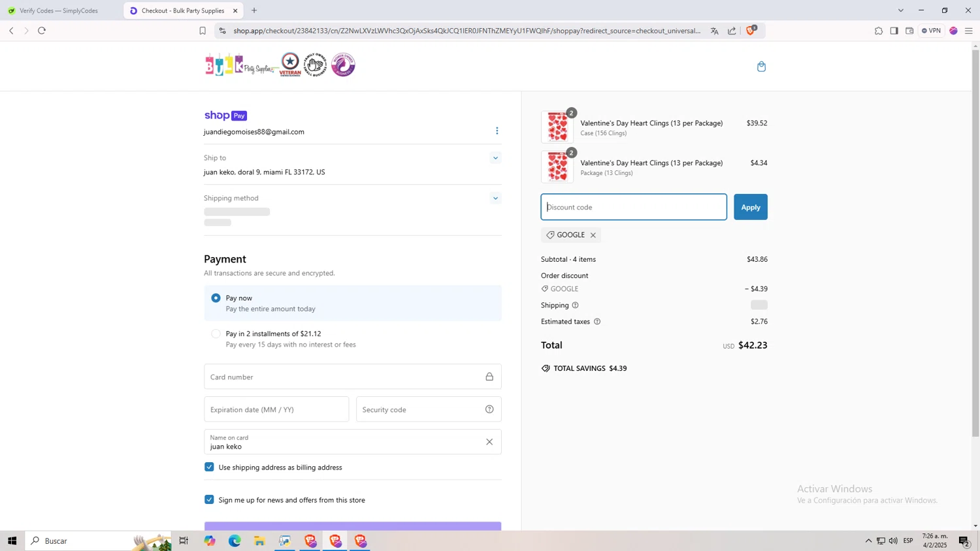This screenshot has height=551, width=980.
Task: Toggle Use shipping address as billing address
Action: coord(209,467)
